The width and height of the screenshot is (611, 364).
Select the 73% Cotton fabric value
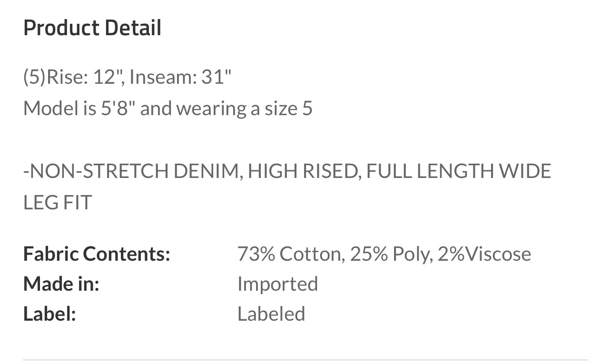(x=291, y=254)
